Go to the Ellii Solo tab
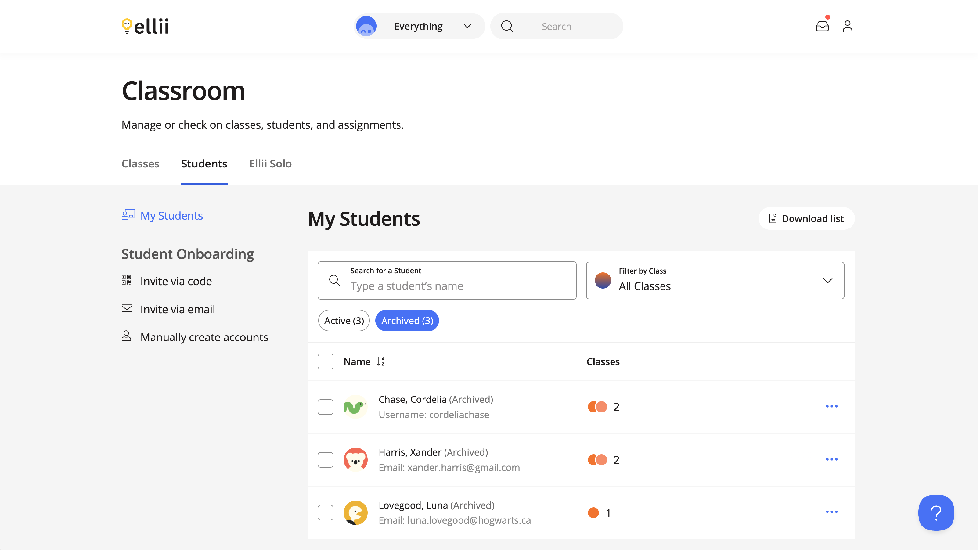This screenshot has width=980, height=550. (271, 164)
